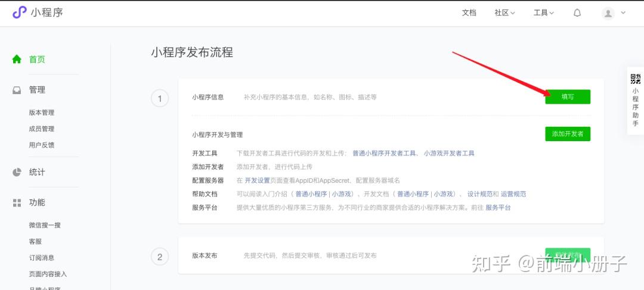Open the 运营规范 link

click(x=513, y=194)
